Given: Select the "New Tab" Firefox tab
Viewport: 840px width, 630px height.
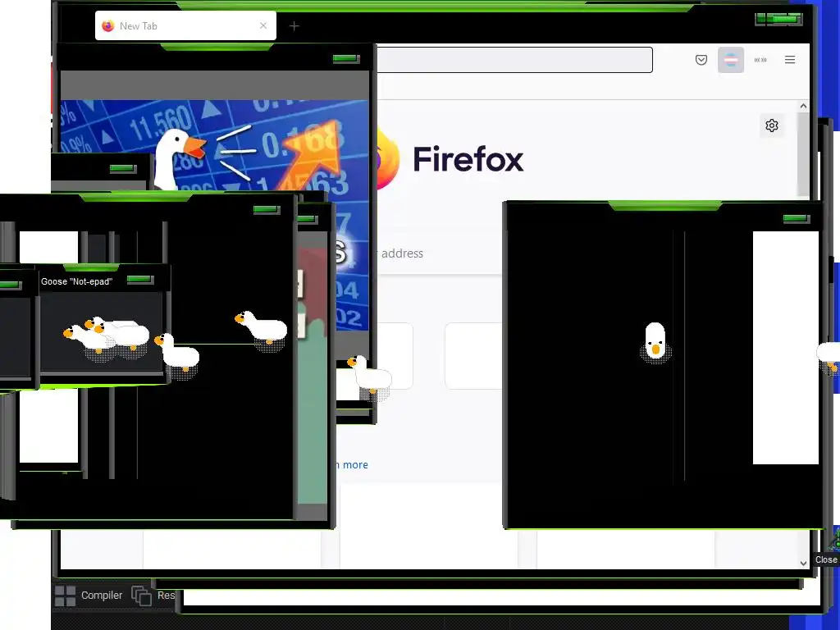Looking at the screenshot, I should pyautogui.click(x=185, y=25).
